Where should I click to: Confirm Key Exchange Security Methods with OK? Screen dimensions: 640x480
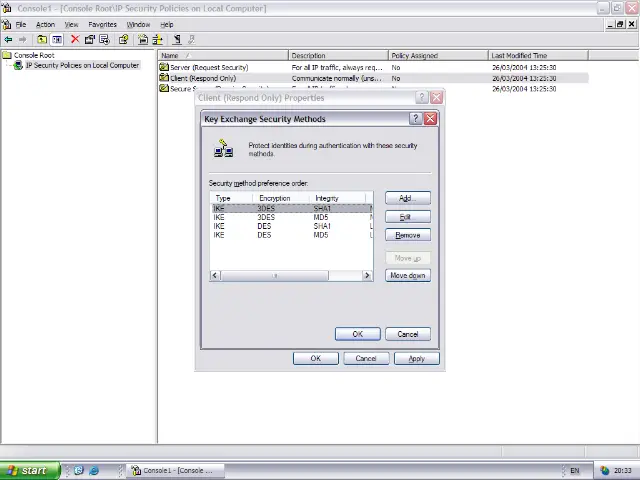tap(357, 334)
